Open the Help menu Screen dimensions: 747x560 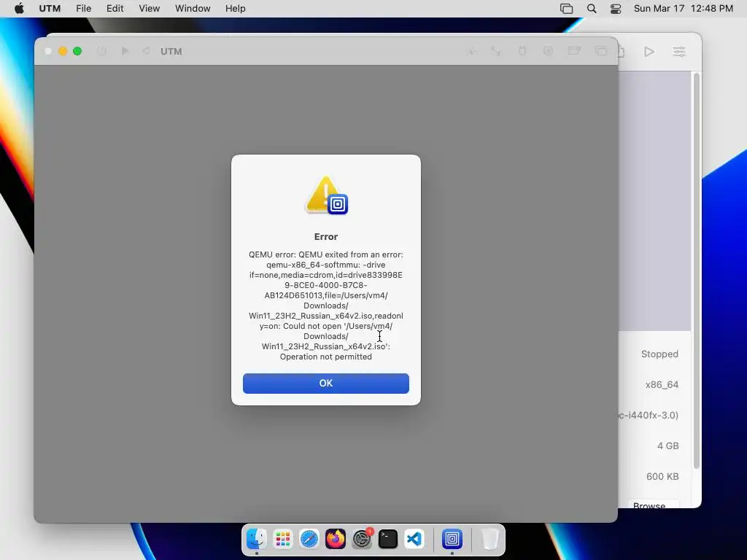click(236, 9)
